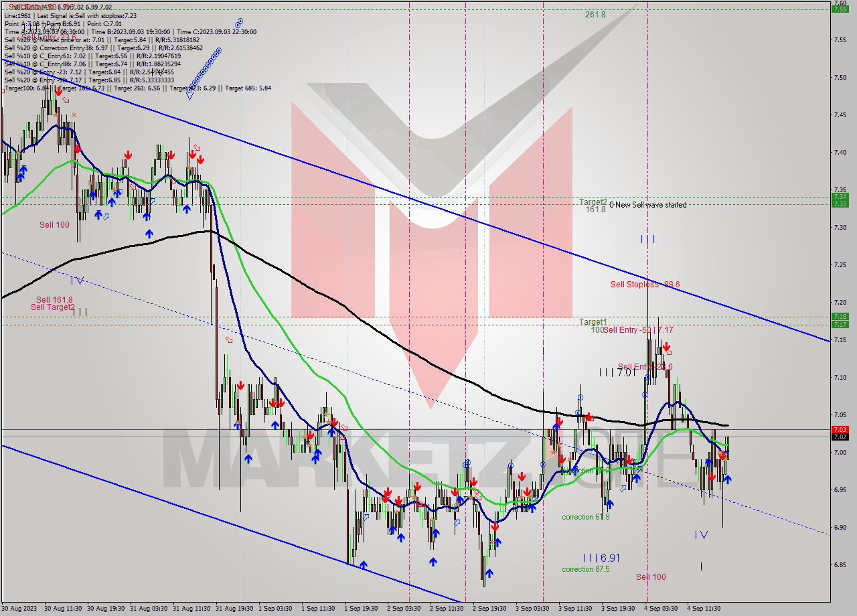Click the '1 Sep 19:30' time label
857x616 pixels.
click(360, 609)
